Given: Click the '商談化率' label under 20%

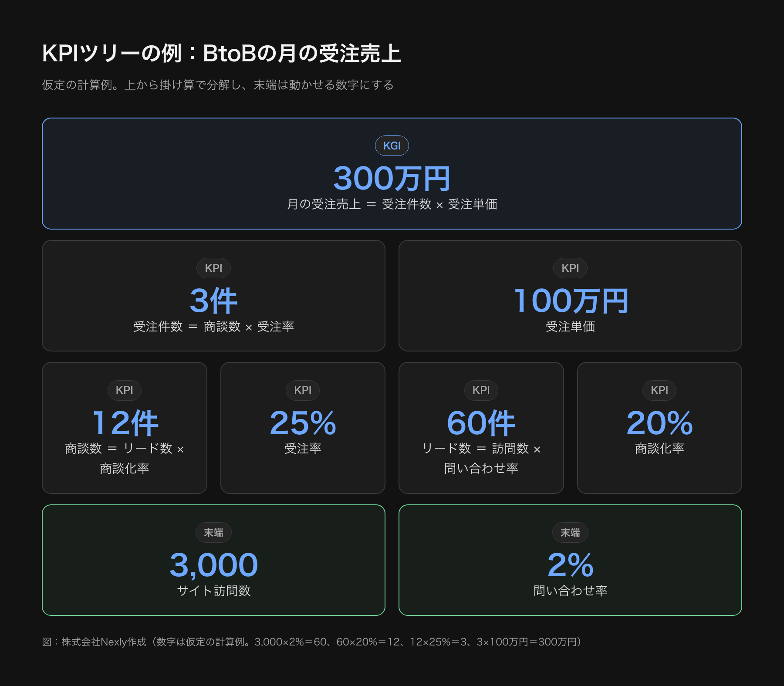Looking at the screenshot, I should [x=659, y=448].
